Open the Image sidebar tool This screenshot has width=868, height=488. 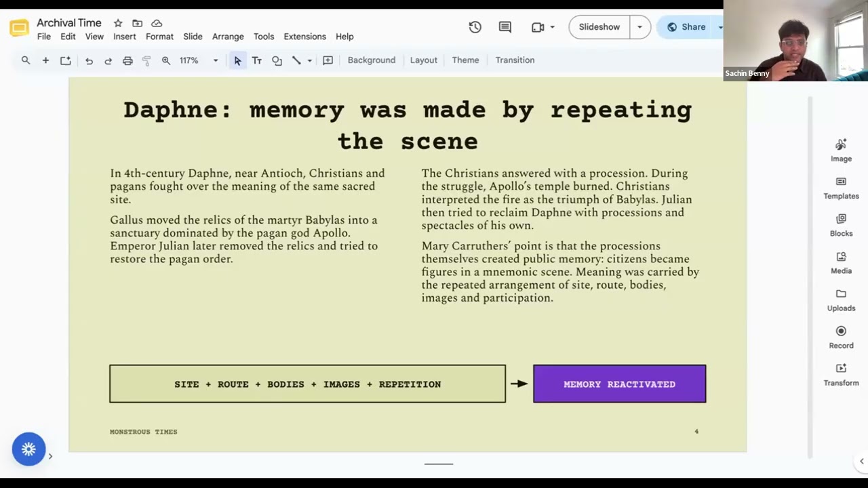coord(841,150)
